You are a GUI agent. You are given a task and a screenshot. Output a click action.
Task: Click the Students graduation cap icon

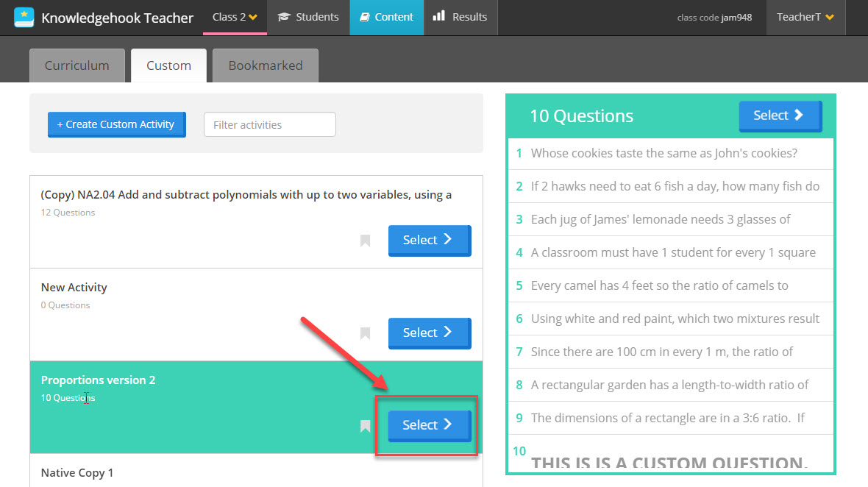point(284,17)
